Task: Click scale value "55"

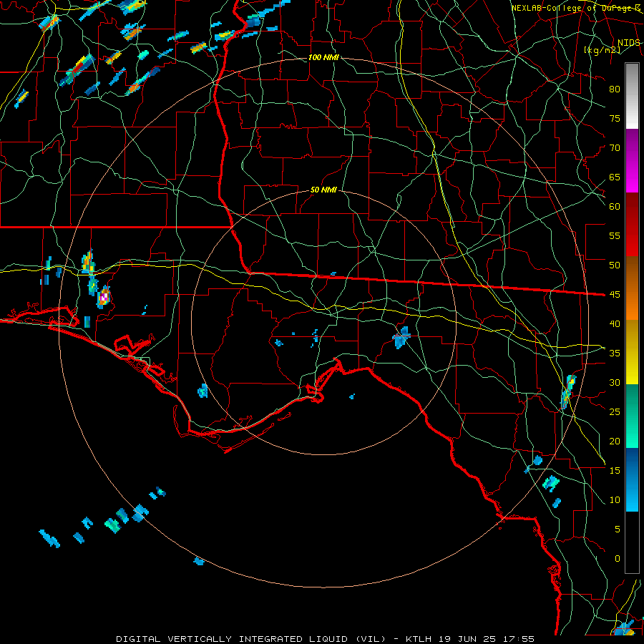Action: pyautogui.click(x=615, y=235)
